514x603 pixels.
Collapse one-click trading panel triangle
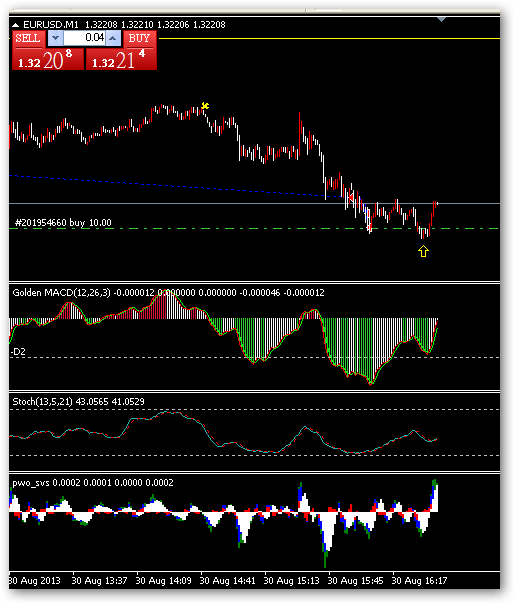point(15,25)
